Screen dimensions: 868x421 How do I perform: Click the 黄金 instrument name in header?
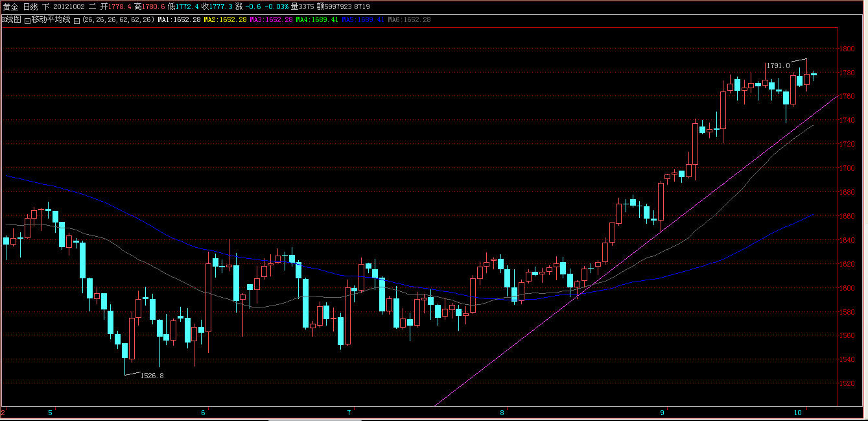(11, 6)
